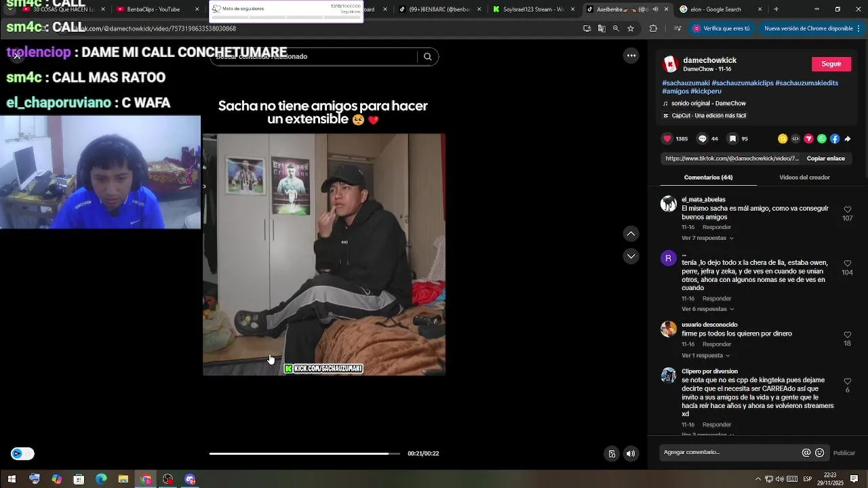
Task: Expand 'Ver 6 respuestas' replies
Action: click(x=707, y=309)
